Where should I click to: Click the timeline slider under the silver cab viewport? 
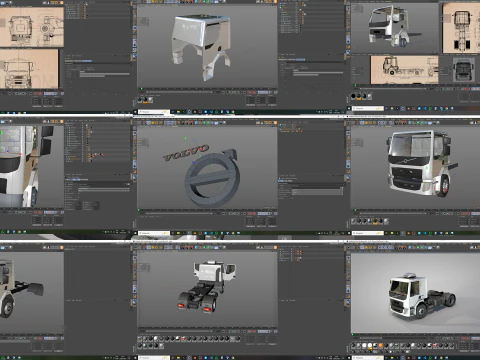pos(179,92)
